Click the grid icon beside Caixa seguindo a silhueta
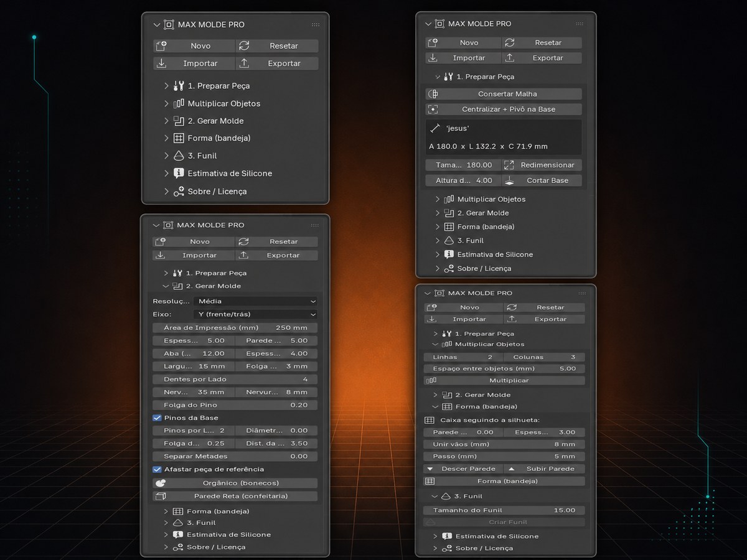The width and height of the screenshot is (747, 560). (x=429, y=420)
